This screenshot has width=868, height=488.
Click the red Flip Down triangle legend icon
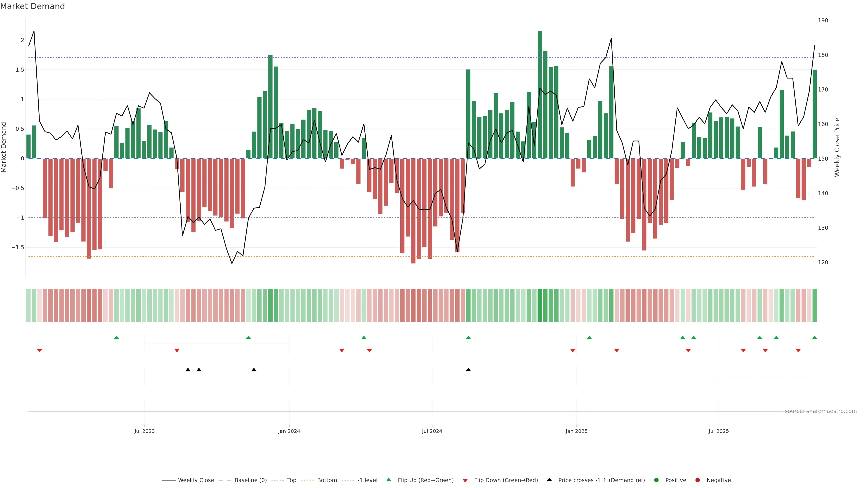[465, 480]
